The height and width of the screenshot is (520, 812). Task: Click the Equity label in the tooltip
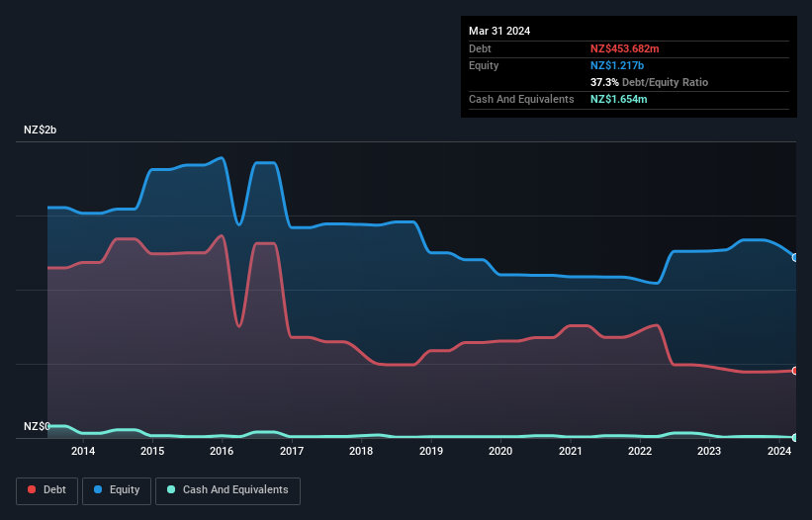(x=484, y=65)
